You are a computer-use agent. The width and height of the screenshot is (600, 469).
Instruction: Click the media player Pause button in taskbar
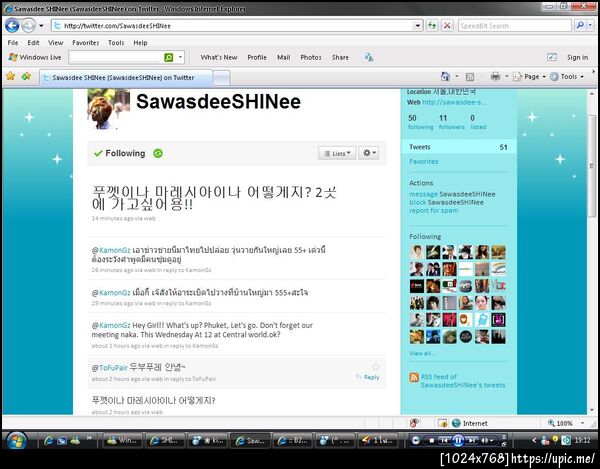[x=458, y=440]
